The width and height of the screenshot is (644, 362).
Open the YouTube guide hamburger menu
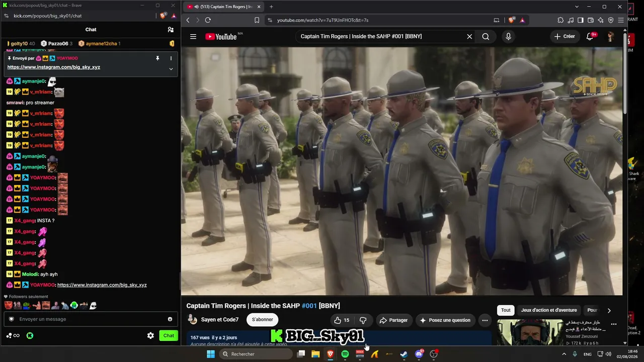point(193,36)
